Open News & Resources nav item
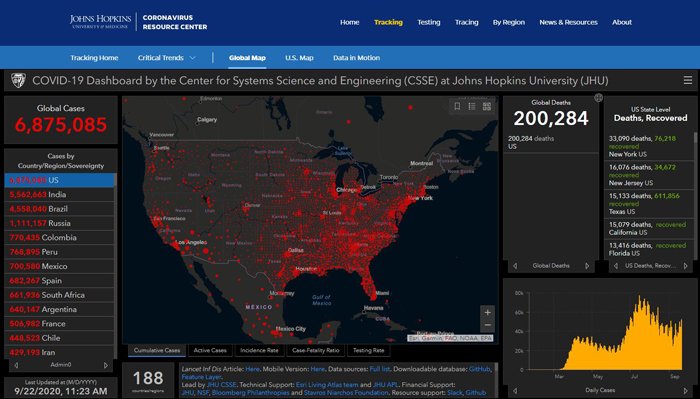Viewport: 700px width, 399px height. point(568,22)
